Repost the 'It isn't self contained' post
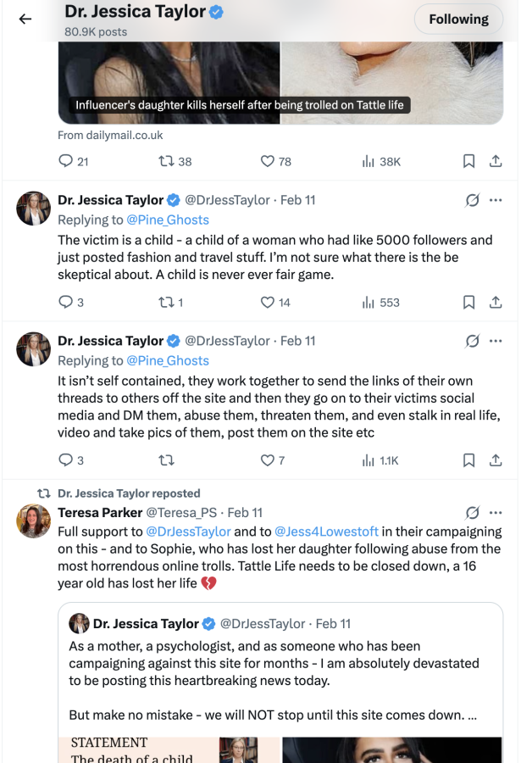This screenshot has width=532, height=763. click(x=166, y=459)
